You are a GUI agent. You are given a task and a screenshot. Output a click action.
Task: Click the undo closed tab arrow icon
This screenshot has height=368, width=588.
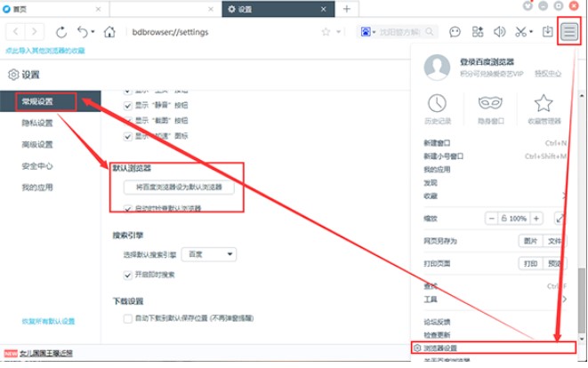pos(82,32)
